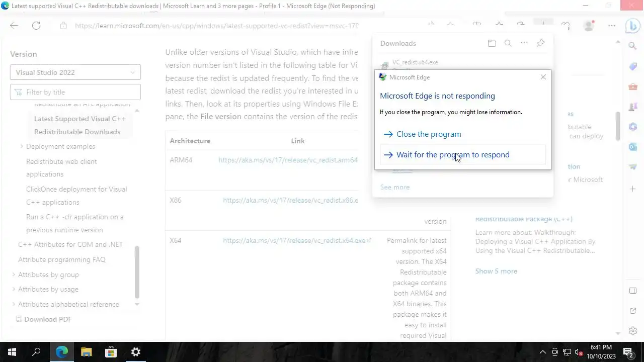Viewport: 644px width, 362px height.
Task: Open the X64 vc_redist.x64.exe link
Action: [297, 240]
